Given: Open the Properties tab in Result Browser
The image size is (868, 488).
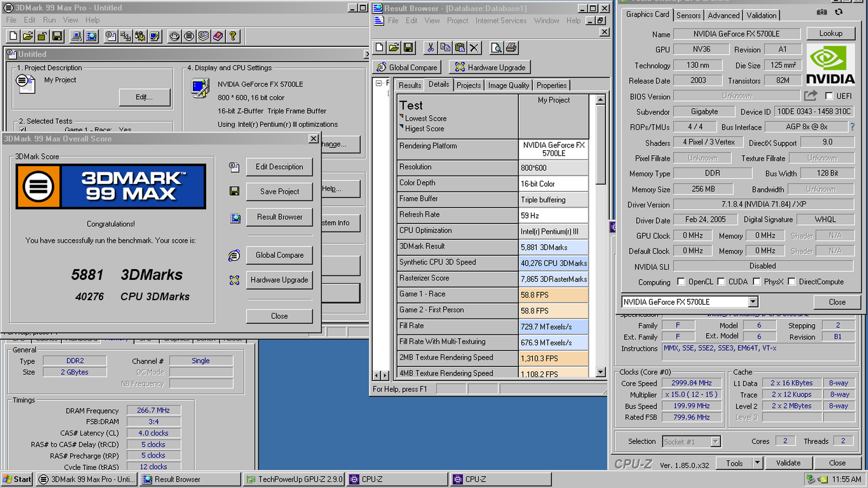Looking at the screenshot, I should coord(552,85).
